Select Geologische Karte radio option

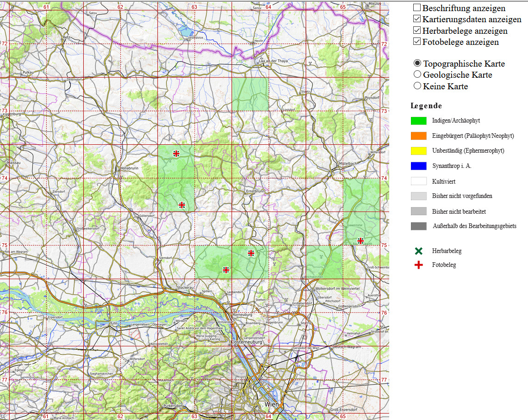coord(417,74)
